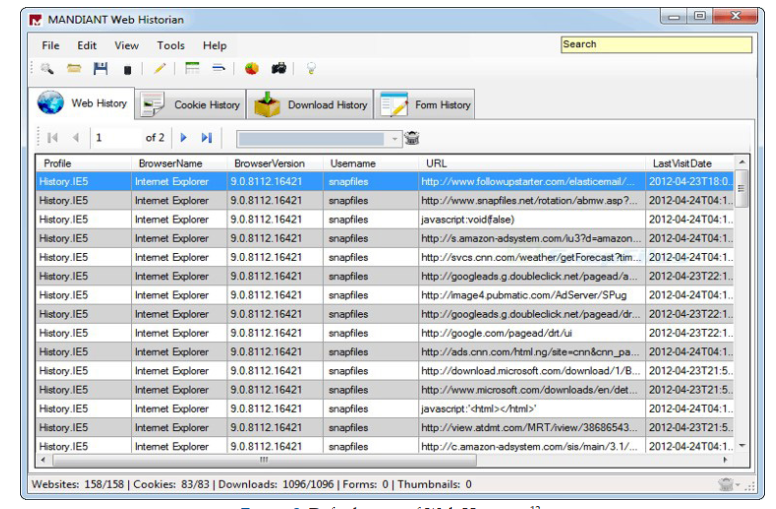Select the image4.pubmatic.com URL row
The width and height of the screenshot is (776, 509).
point(385,295)
